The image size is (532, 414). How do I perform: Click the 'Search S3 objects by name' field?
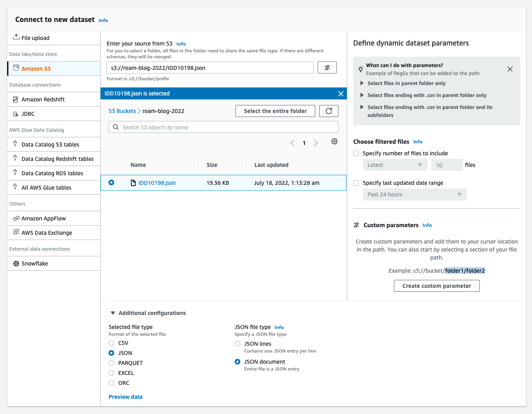223,127
